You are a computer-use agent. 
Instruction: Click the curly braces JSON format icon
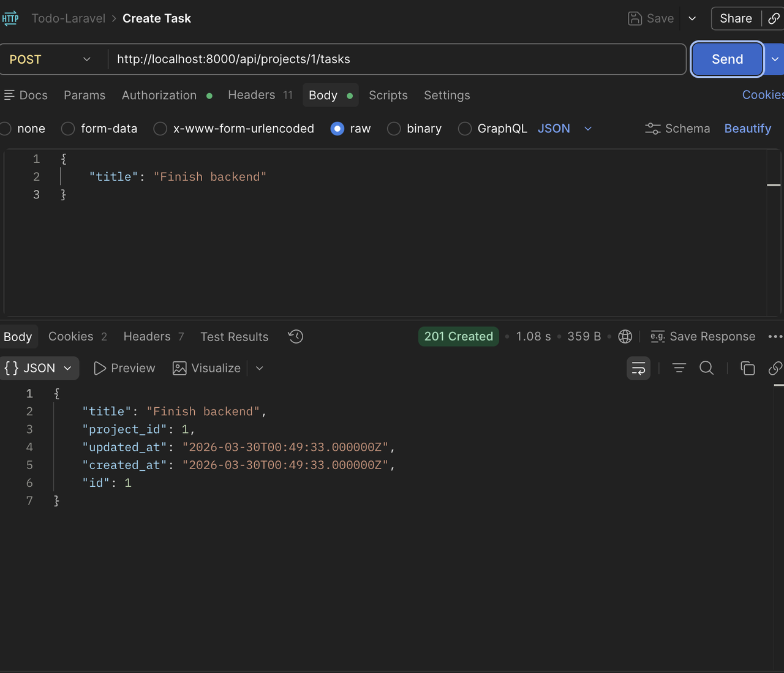click(12, 368)
